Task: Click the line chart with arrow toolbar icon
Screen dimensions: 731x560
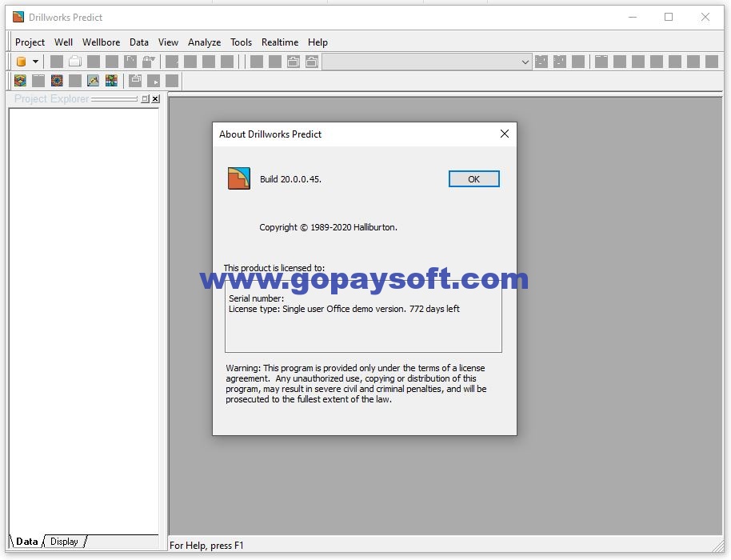Action: pos(94,81)
